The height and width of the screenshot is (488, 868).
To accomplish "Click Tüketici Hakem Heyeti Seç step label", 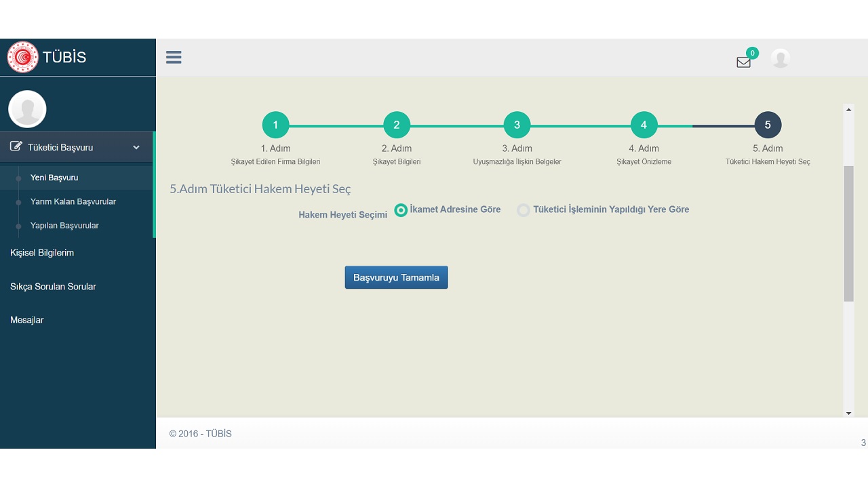I will click(x=768, y=162).
